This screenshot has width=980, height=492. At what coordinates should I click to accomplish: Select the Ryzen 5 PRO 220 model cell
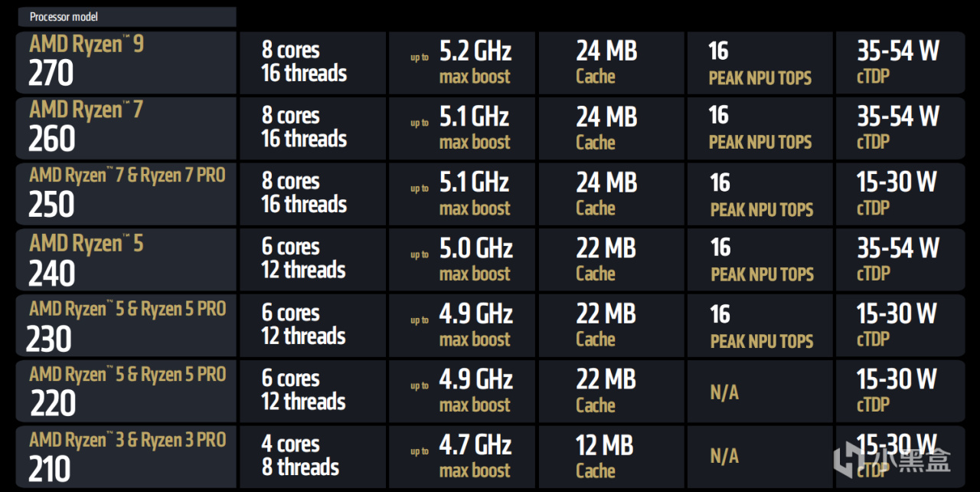tap(126, 391)
